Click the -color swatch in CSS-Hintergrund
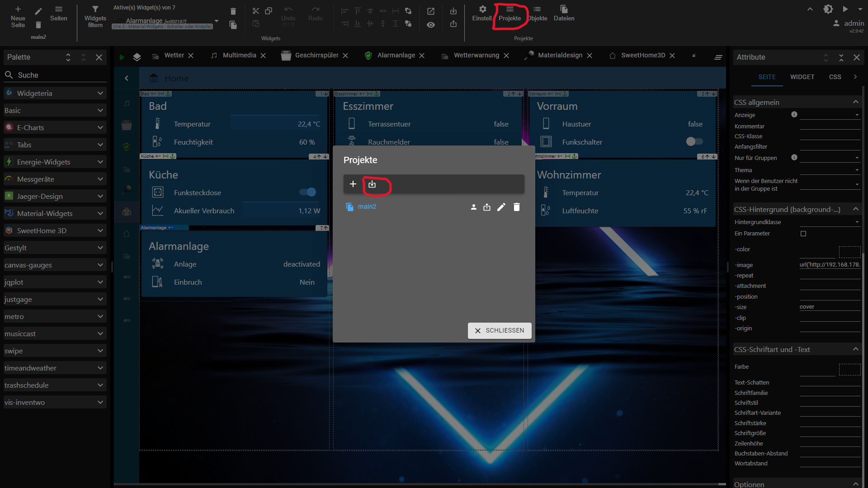The width and height of the screenshot is (868, 488). coord(849,251)
